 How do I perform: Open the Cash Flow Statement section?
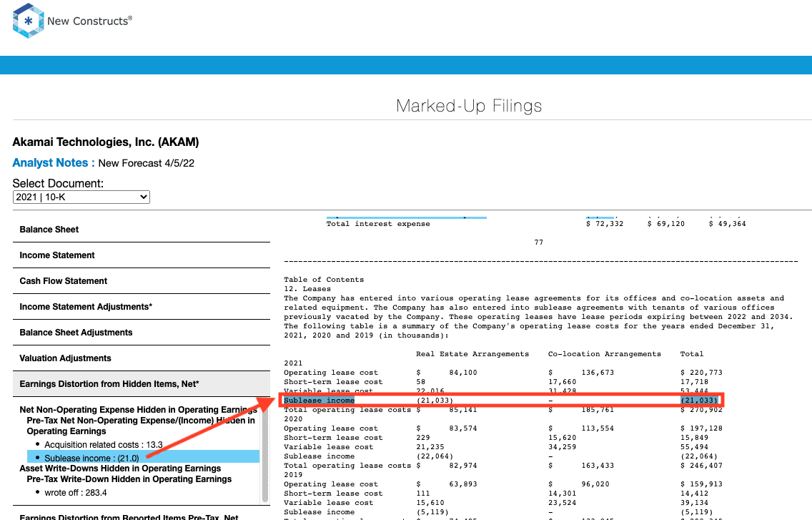pyautogui.click(x=142, y=281)
